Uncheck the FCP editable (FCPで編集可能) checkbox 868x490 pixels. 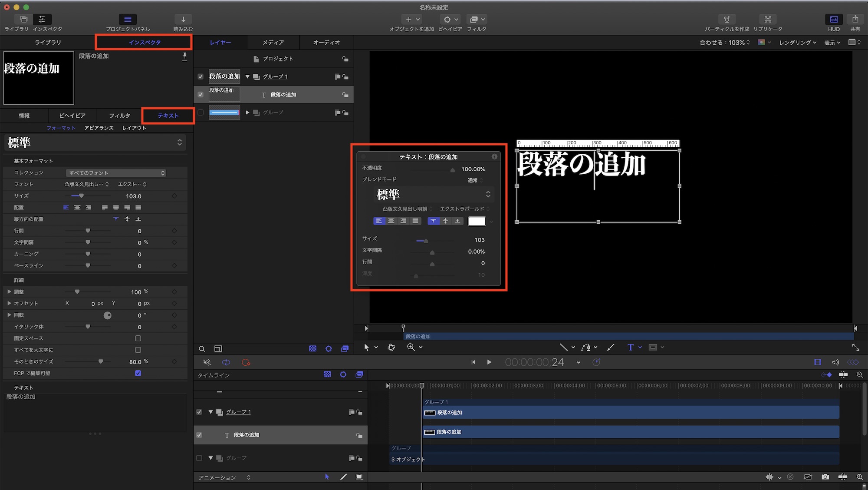(138, 373)
